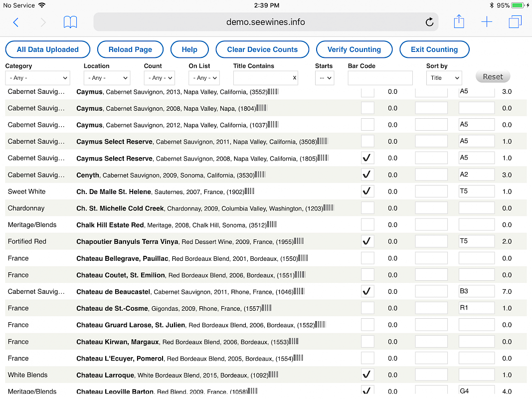Open the Location filter dropdown

pyautogui.click(x=107, y=78)
